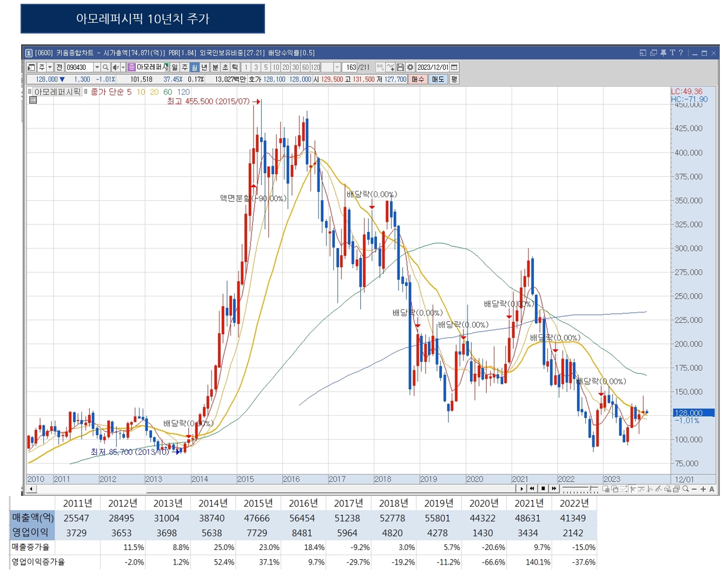The image size is (728, 577).
Task: Click the 평 button
Action: (454, 79)
